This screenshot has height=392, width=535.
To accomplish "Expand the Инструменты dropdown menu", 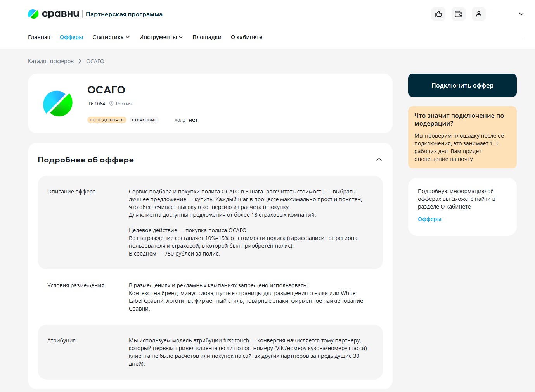I will tap(161, 37).
